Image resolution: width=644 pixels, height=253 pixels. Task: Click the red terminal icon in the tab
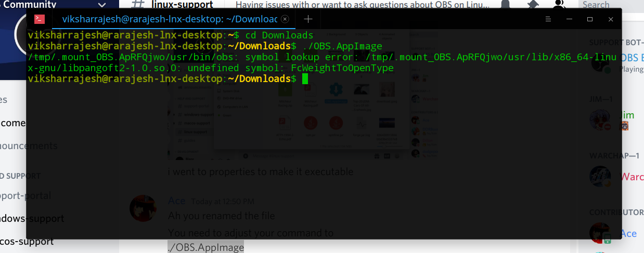(40, 19)
